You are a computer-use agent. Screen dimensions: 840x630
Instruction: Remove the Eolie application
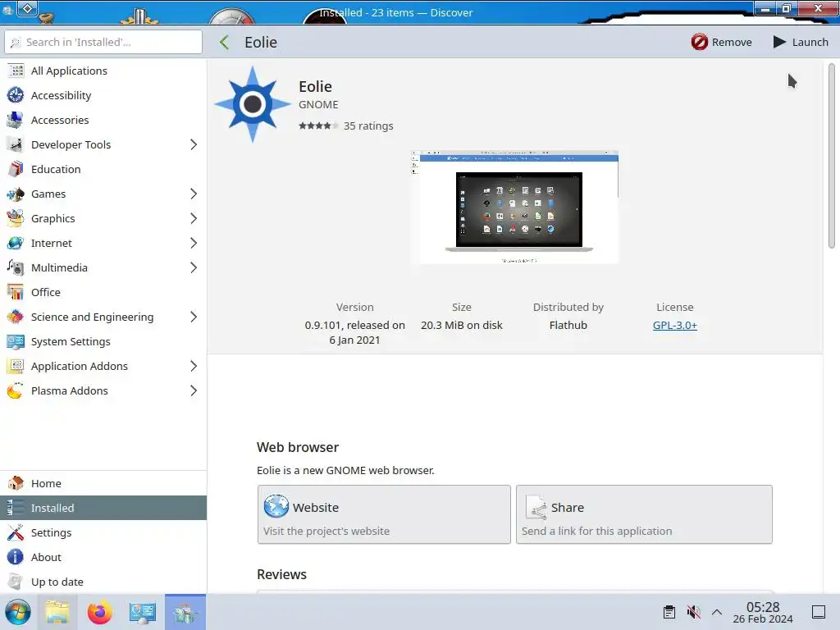click(721, 43)
